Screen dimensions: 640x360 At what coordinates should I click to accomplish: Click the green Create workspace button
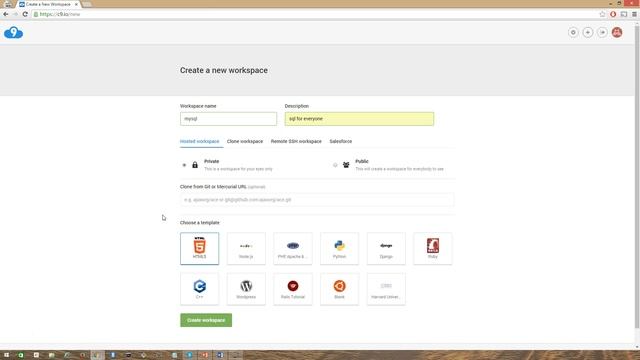coord(206,320)
